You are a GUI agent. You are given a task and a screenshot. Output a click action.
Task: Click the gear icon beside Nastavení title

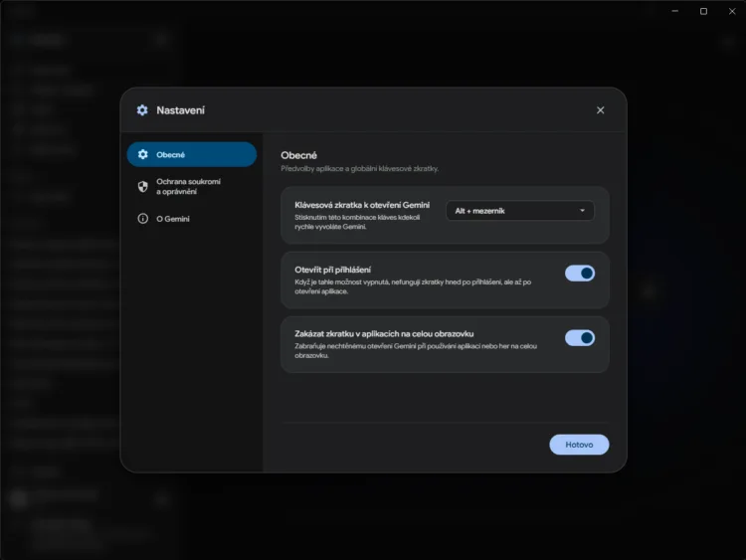pos(142,110)
